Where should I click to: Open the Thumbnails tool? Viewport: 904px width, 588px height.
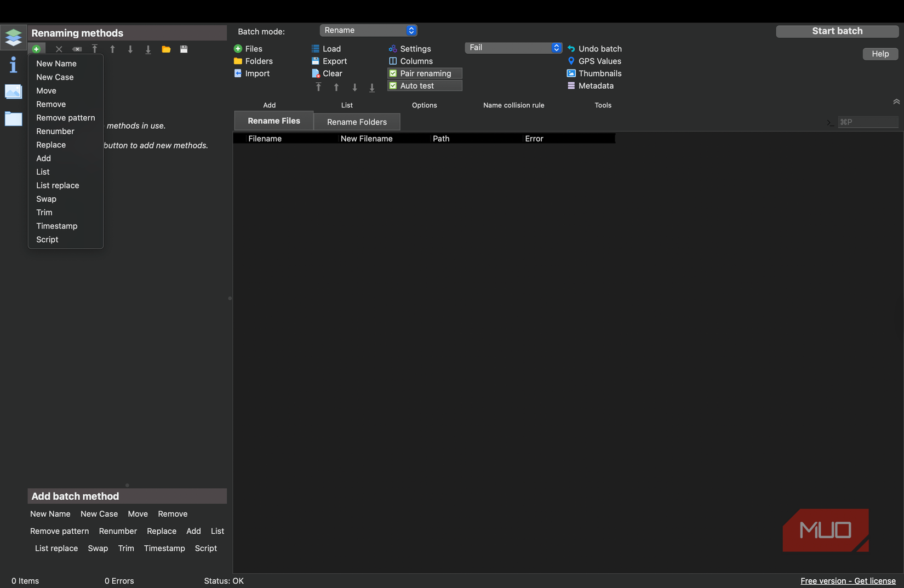[594, 73]
